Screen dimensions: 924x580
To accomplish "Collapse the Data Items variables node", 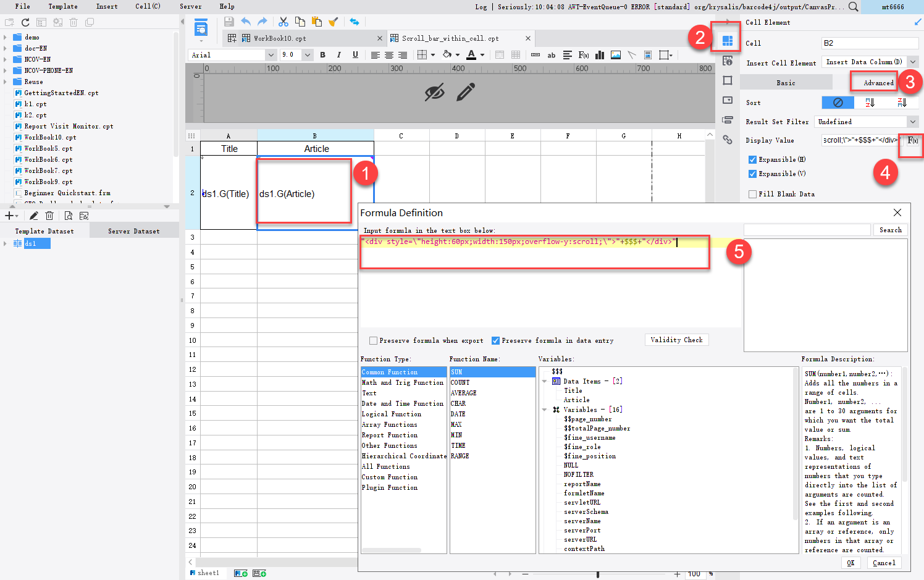I will point(544,382).
